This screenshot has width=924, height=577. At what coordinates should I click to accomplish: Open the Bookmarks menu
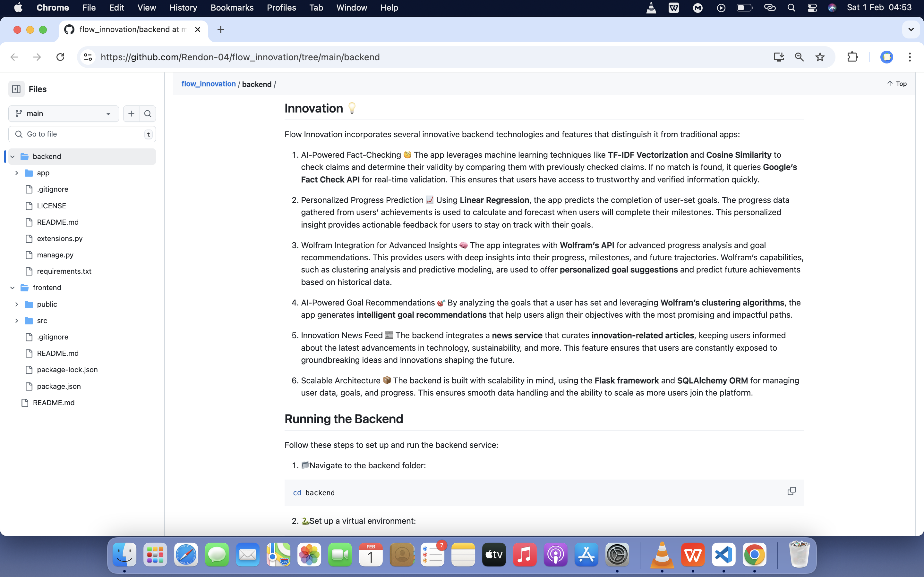232,8
